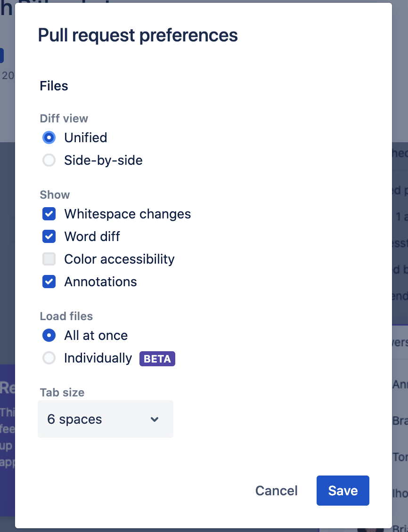This screenshot has width=408, height=532.
Task: Click the BETA badge next to Individually
Action: (x=157, y=359)
